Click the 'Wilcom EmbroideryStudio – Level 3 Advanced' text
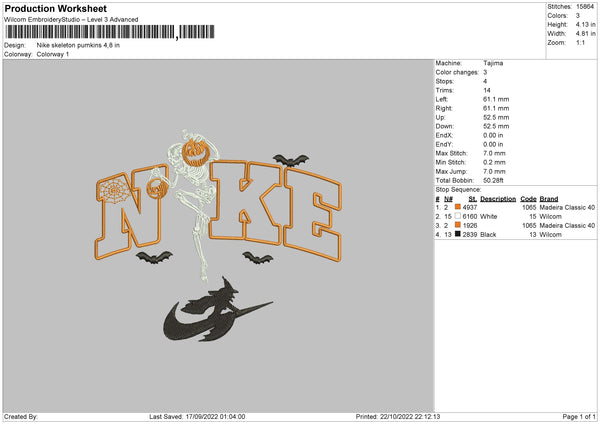The height and width of the screenshot is (424, 600). point(71,20)
